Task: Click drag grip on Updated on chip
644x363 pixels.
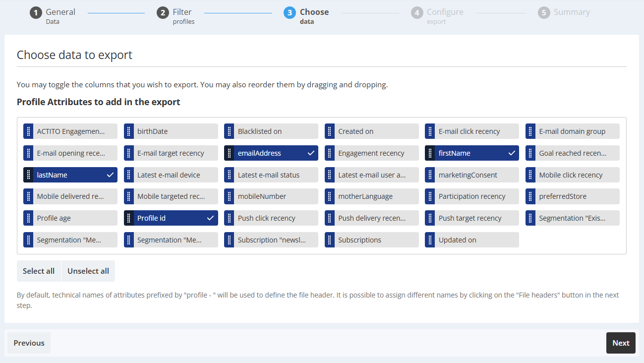Action: tap(430, 240)
